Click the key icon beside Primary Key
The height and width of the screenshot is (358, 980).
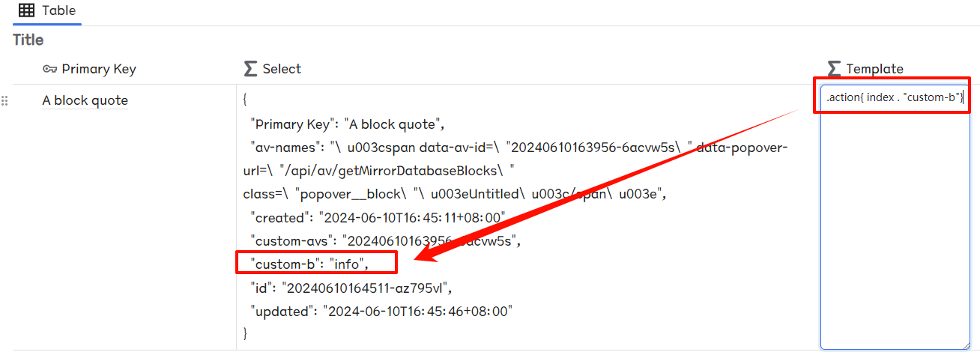(x=50, y=69)
